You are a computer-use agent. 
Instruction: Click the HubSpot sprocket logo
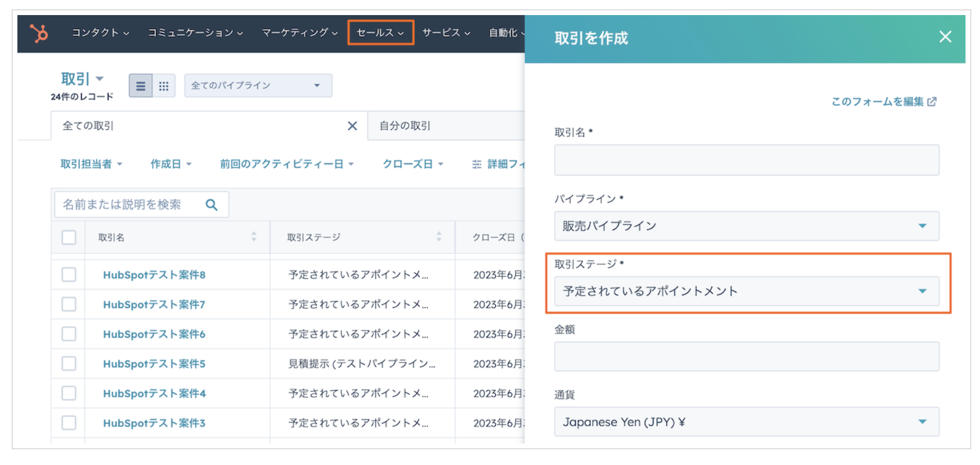(39, 33)
